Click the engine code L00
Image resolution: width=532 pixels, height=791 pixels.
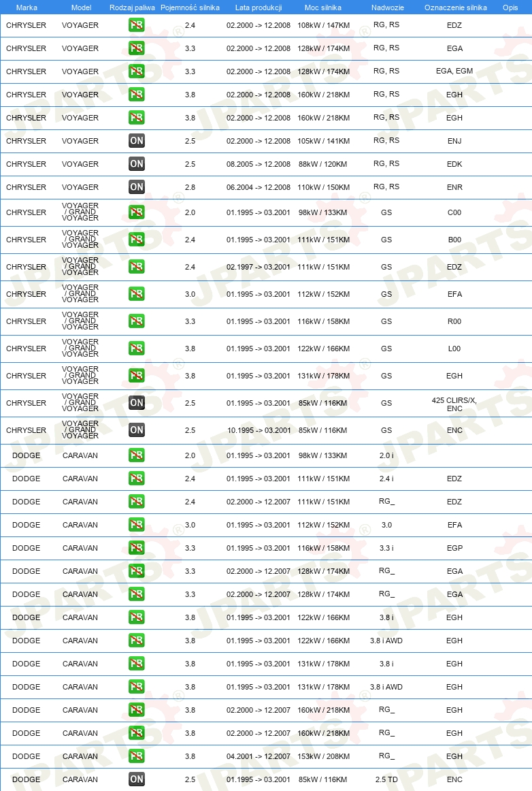(454, 349)
